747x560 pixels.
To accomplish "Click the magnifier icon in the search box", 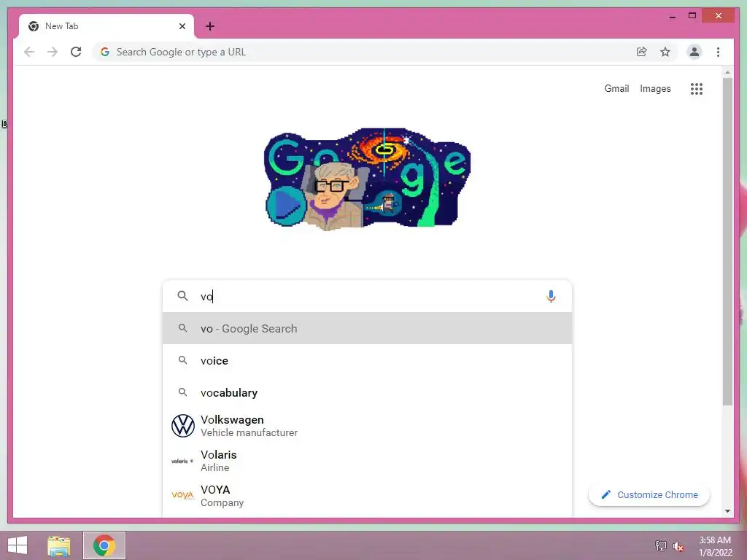I will click(182, 296).
